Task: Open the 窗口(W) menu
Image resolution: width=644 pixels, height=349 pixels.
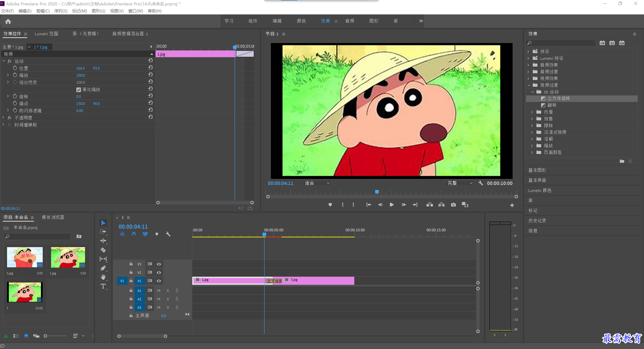Action: point(136,11)
